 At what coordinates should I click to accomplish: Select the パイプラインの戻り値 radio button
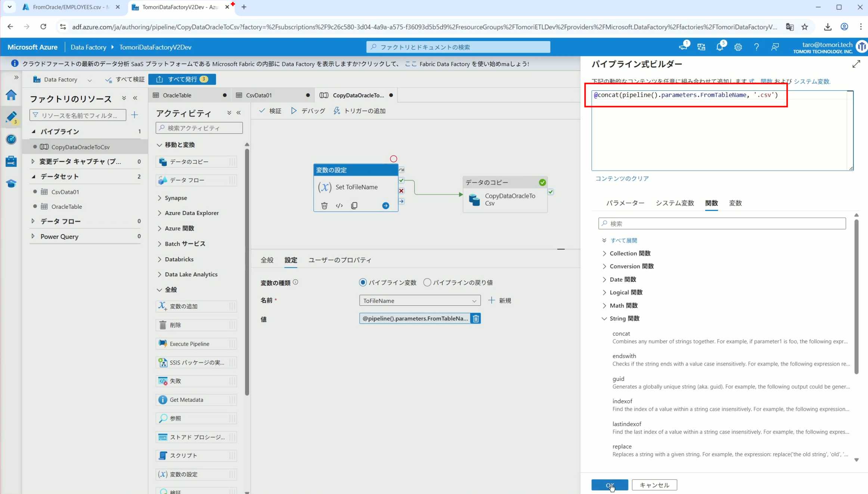427,283
